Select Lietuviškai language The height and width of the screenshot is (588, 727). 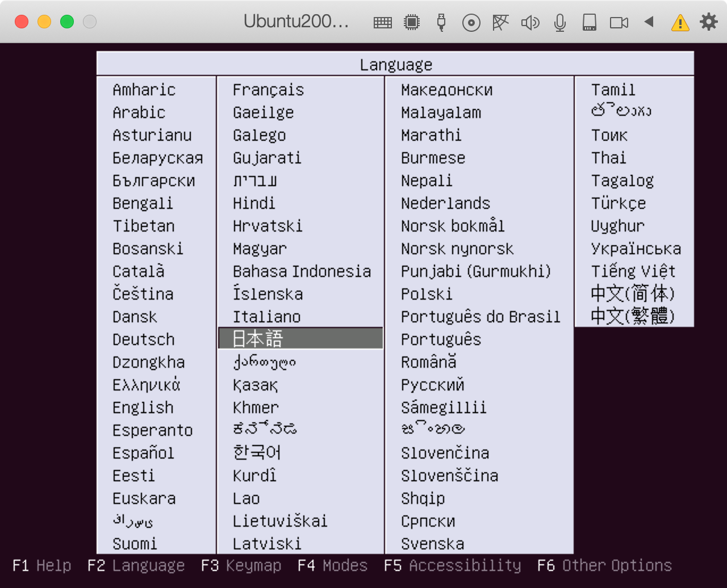[x=280, y=521]
